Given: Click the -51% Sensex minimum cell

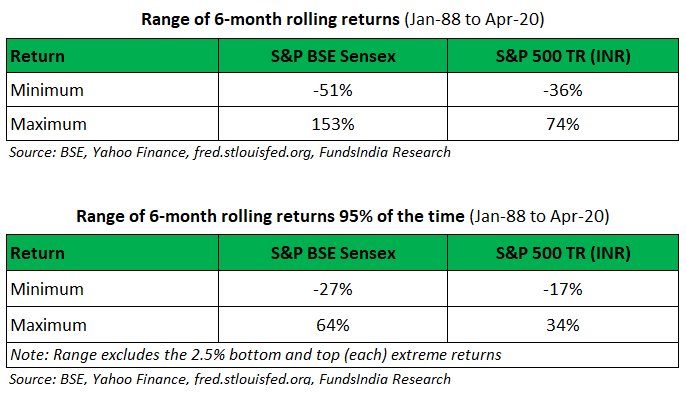Looking at the screenshot, I should pos(333,90).
